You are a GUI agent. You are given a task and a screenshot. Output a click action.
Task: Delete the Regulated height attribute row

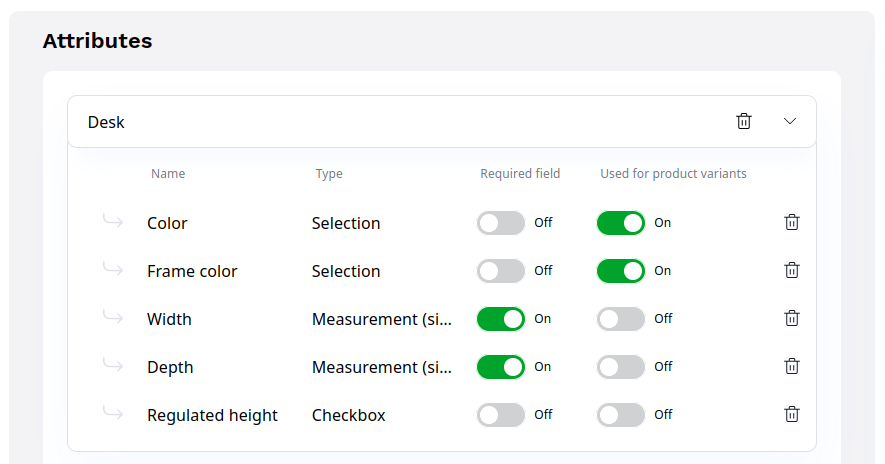pos(792,414)
